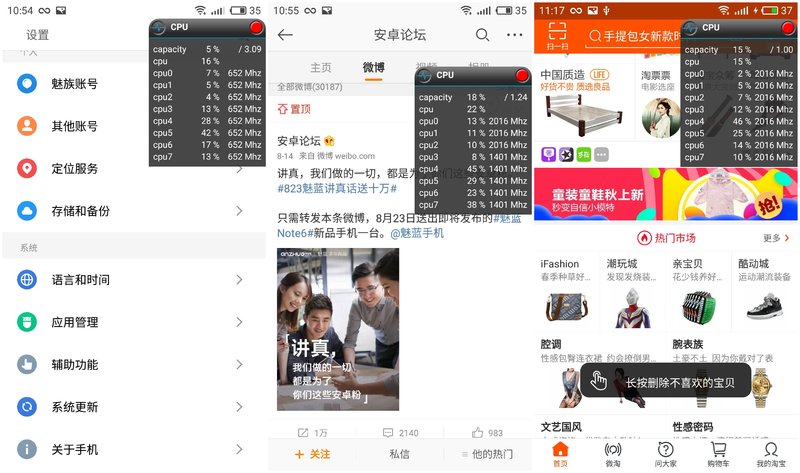Tap the 长按删除不喜欢的宝贝 tooltip
Viewport: 800px width, 473px height.
click(x=665, y=381)
